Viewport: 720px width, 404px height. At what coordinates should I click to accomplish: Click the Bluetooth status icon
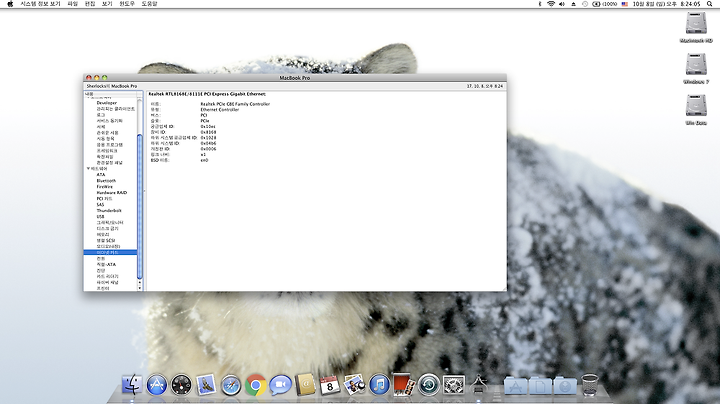tap(540, 4)
